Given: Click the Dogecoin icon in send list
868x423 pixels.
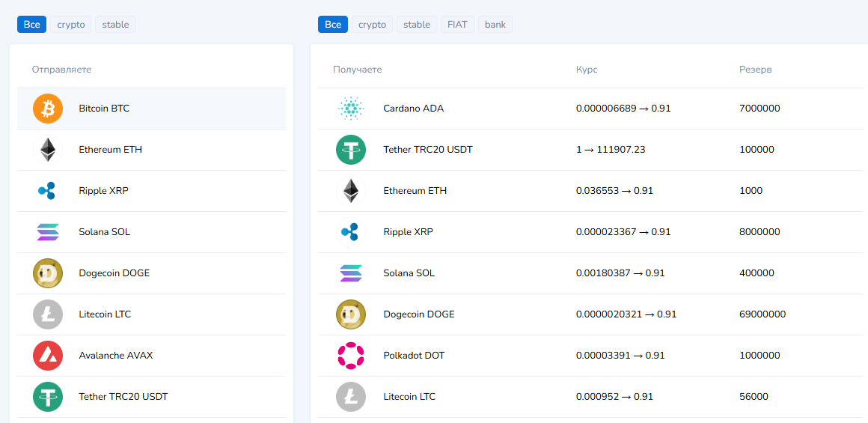Looking at the screenshot, I should 48,273.
